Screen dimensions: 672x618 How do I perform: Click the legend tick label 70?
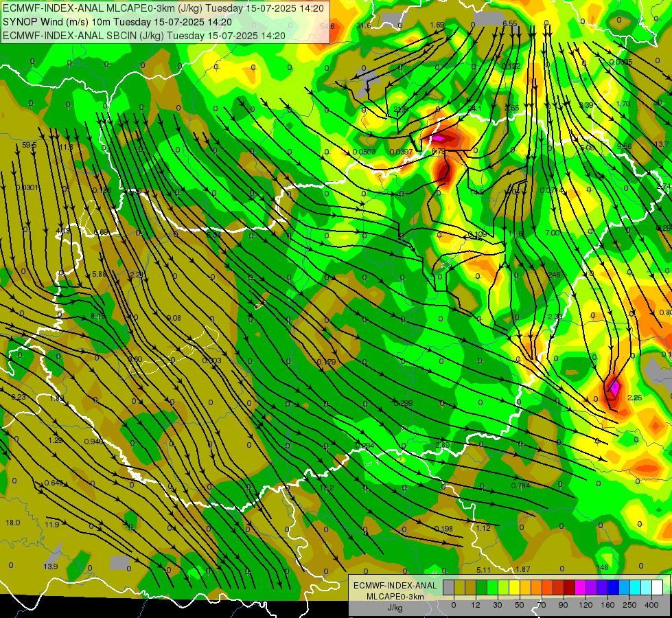(x=542, y=605)
